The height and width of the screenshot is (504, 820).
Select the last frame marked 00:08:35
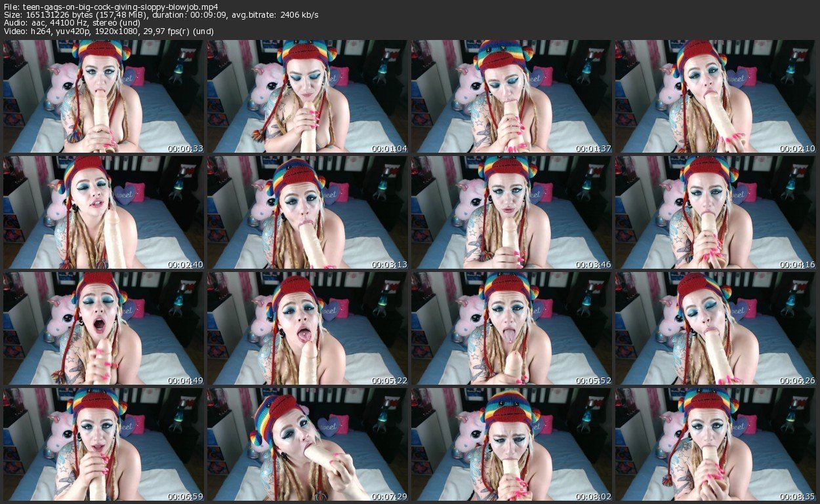[716, 444]
